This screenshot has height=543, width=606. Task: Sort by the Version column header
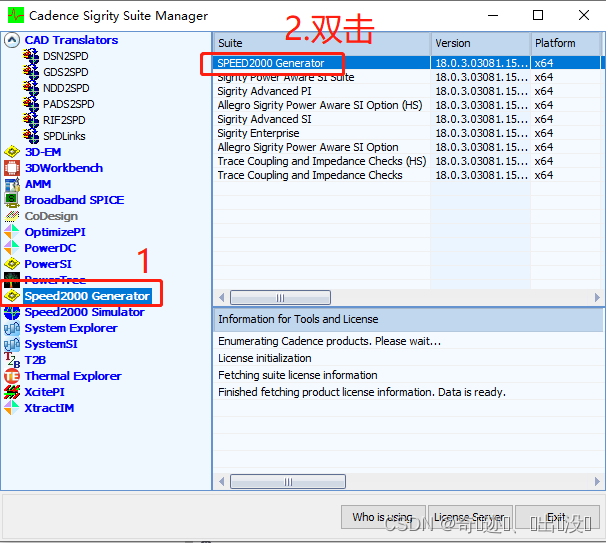(481, 43)
